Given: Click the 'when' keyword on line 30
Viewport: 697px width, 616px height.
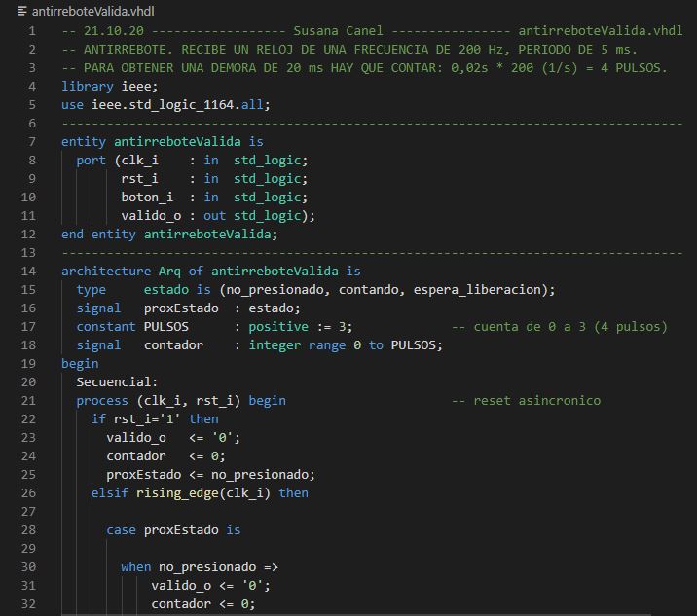Looking at the screenshot, I should 136,566.
